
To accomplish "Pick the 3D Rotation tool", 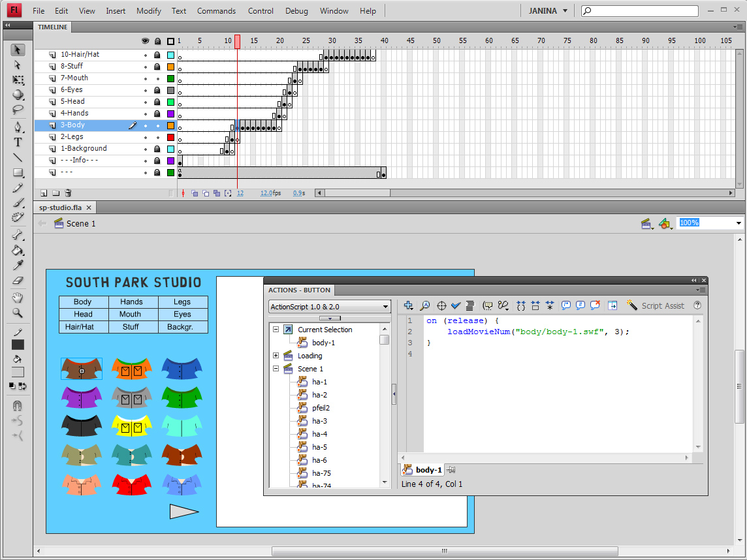I will coord(18,94).
